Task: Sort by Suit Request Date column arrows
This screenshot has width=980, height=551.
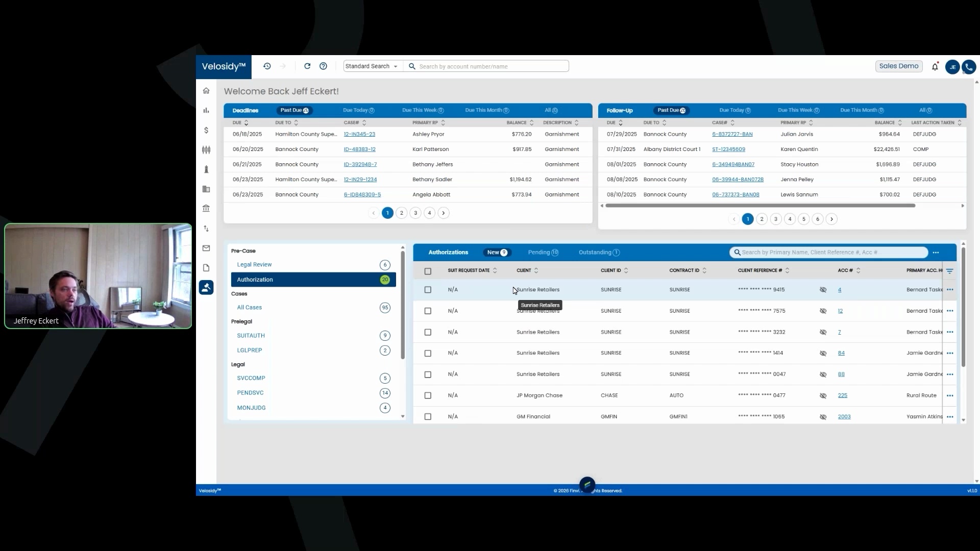Action: click(495, 270)
